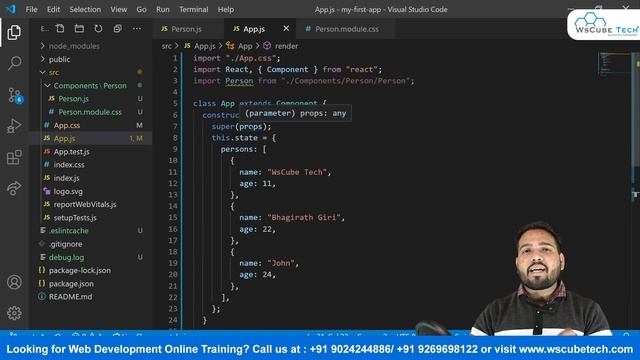Refresh the explorer file tree
Screen dimensions: 640x360
[98, 29]
